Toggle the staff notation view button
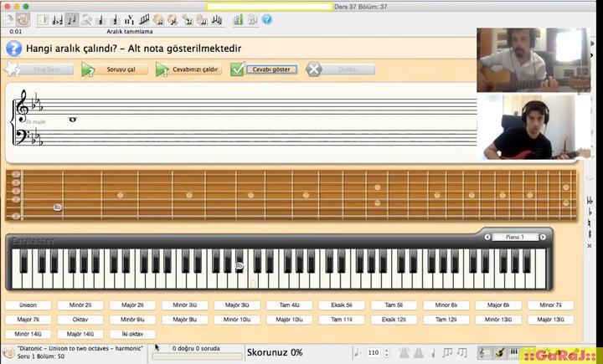Screen dimensions: 603x364 (x=483, y=352)
